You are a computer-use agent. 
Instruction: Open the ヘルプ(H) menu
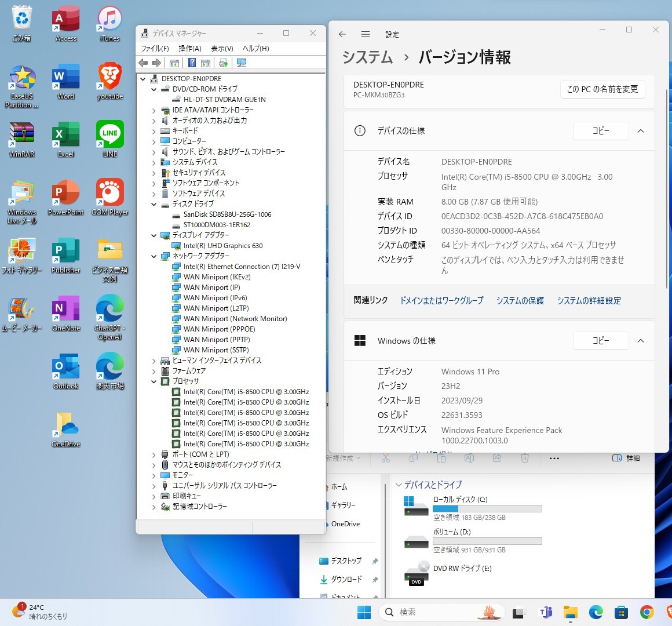pos(256,49)
